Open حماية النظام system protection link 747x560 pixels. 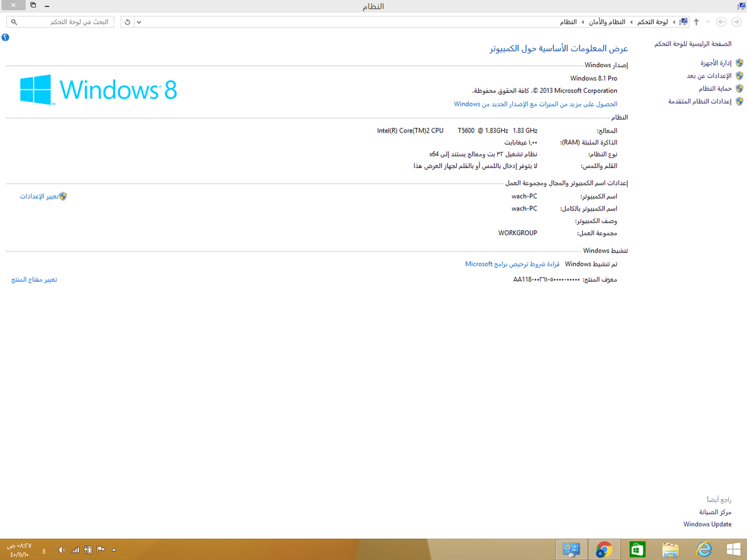tap(715, 88)
